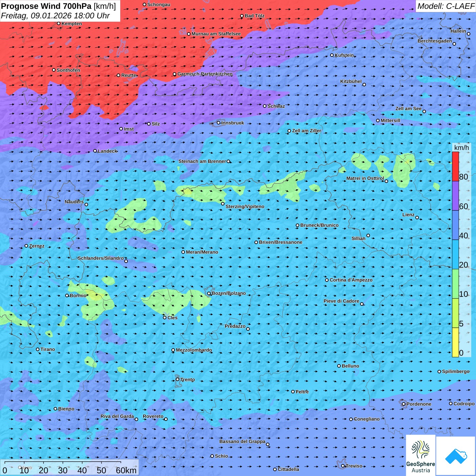Click the Silz label
Image resolution: width=476 pixels, height=476 pixels.
[156, 124]
